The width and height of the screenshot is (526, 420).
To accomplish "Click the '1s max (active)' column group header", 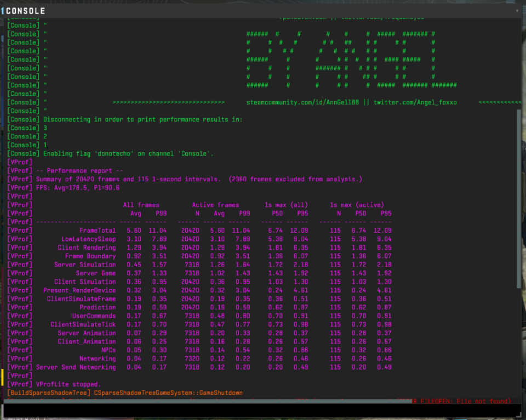I will point(357,205).
